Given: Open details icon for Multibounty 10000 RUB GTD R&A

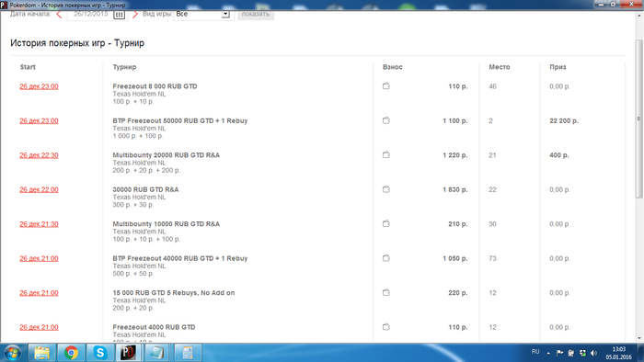Looking at the screenshot, I should (386, 224).
